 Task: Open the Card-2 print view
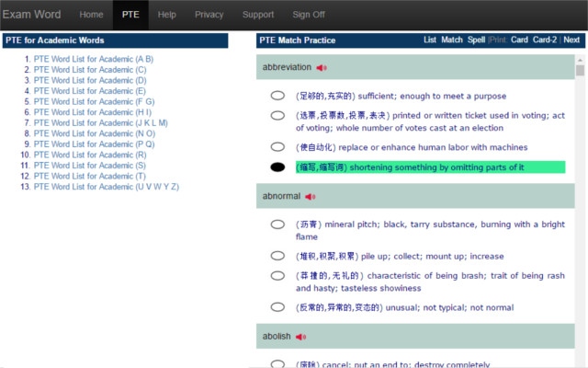(545, 40)
